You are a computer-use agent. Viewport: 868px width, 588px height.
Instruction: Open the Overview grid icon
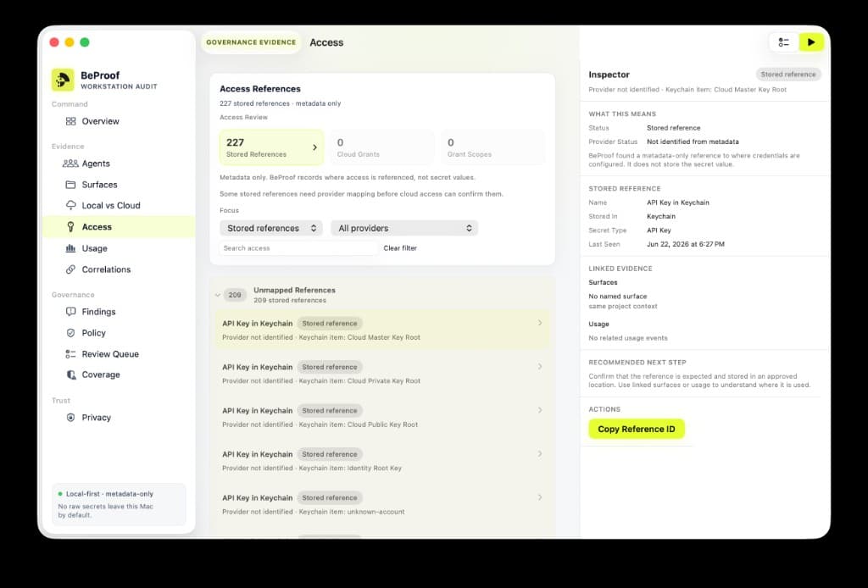tap(70, 121)
